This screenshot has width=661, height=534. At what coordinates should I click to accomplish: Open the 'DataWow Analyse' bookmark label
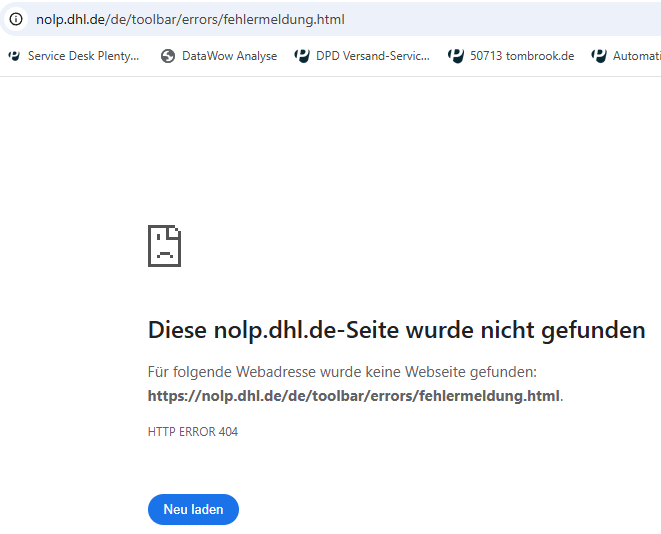pos(229,56)
